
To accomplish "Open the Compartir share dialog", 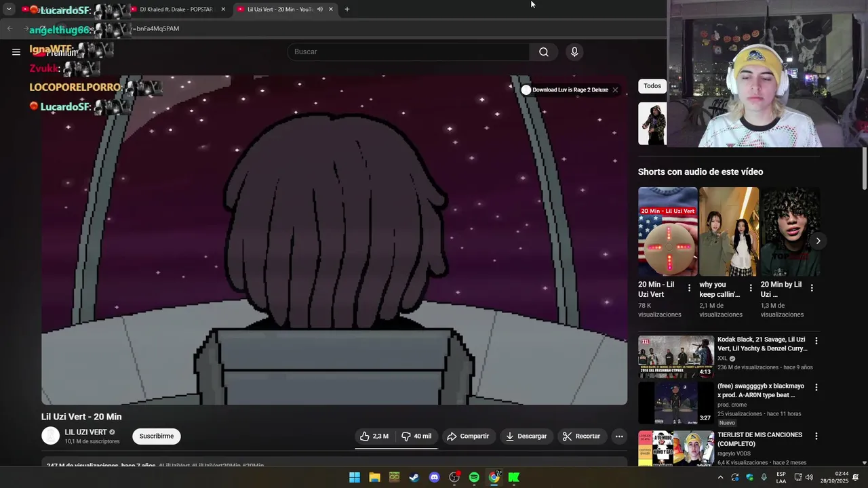I will pos(468,436).
